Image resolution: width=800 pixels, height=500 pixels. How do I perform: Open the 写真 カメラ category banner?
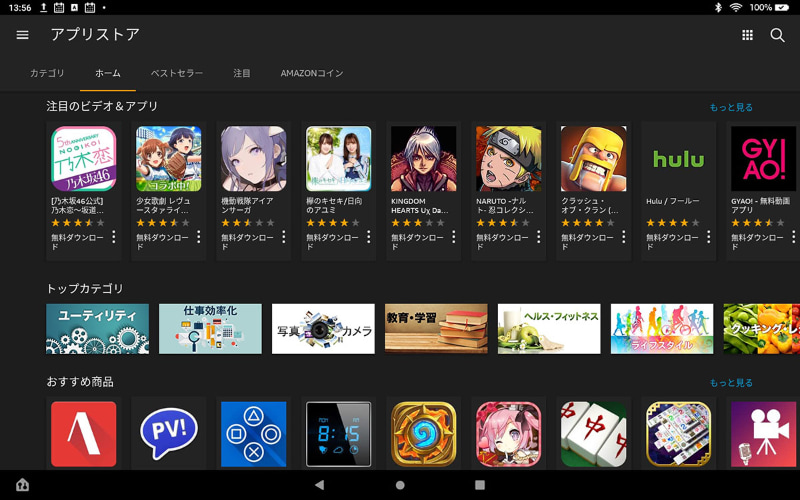point(323,329)
